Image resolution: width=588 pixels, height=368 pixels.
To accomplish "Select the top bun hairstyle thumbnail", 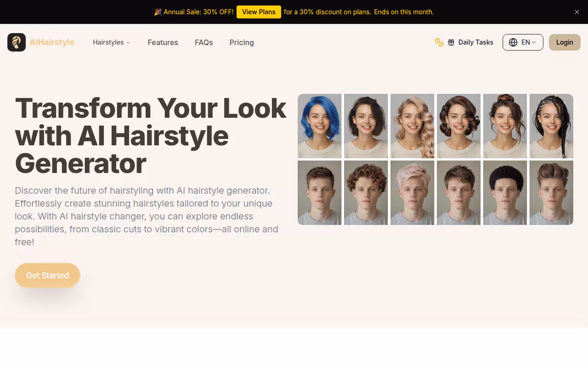I will point(505,126).
